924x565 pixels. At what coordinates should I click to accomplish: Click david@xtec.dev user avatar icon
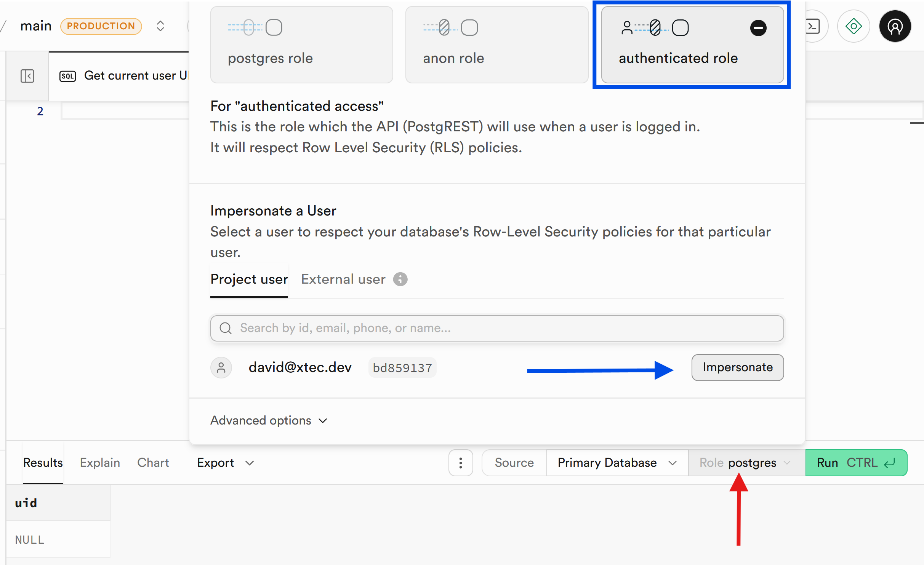pos(221,368)
